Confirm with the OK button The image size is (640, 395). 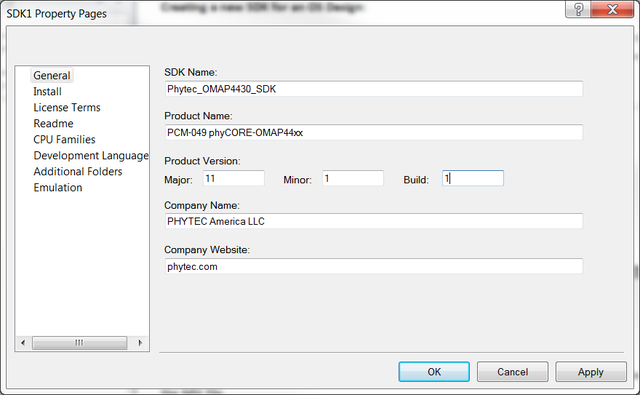[434, 372]
